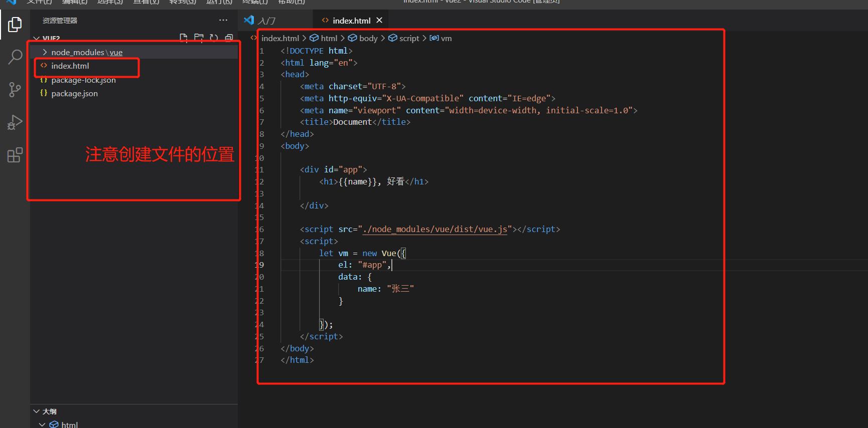868x428 pixels.
Task: Click the 资源管理器 panel title
Action: 60,21
